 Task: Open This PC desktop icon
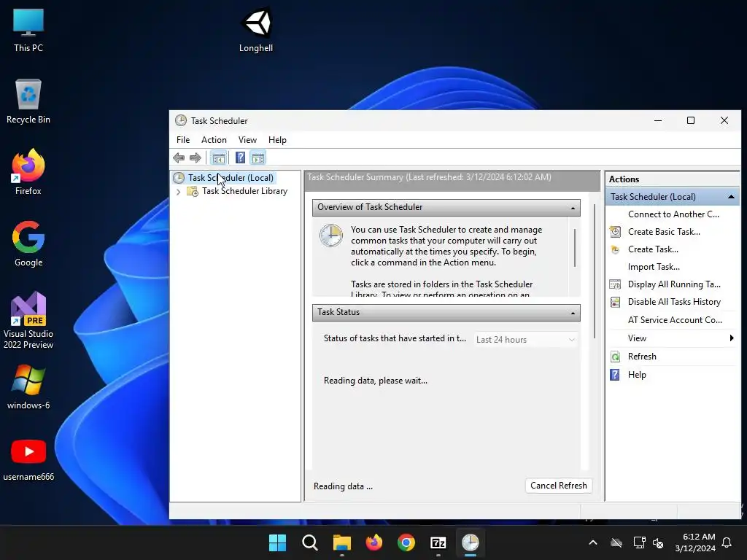coord(28,30)
